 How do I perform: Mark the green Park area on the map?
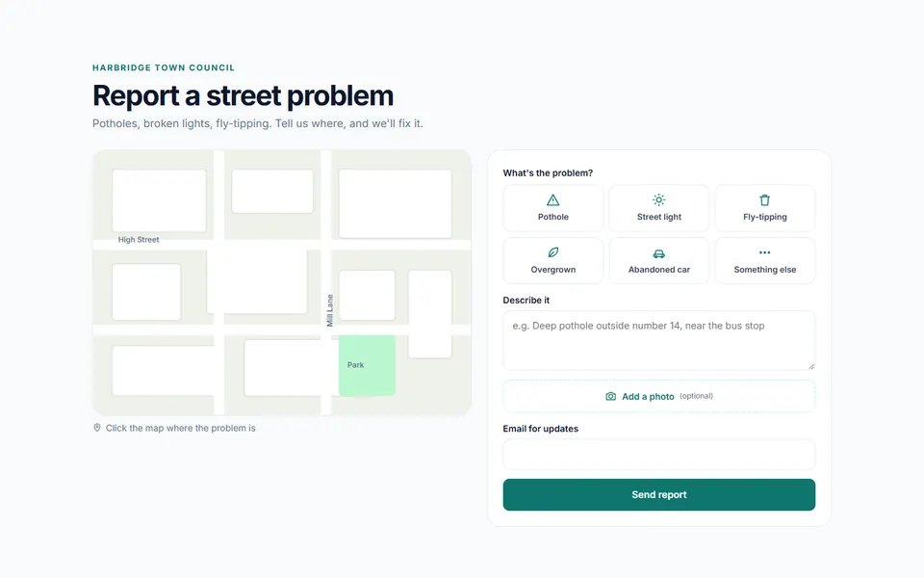[x=367, y=365]
